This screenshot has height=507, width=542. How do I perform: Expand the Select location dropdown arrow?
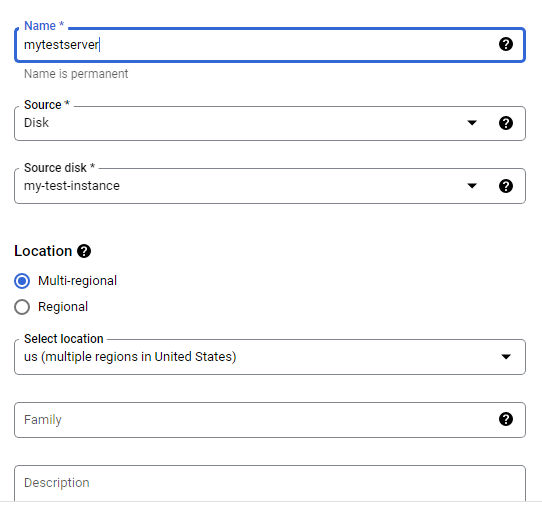click(506, 357)
